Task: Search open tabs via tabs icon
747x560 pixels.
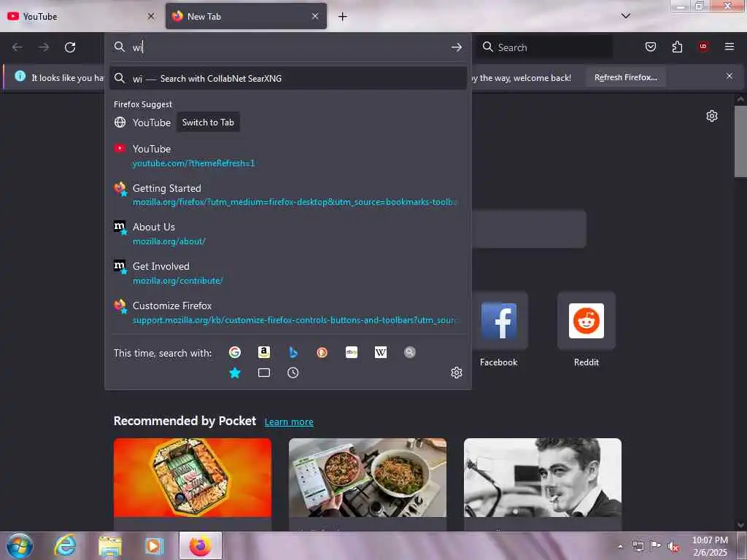Action: 264,373
